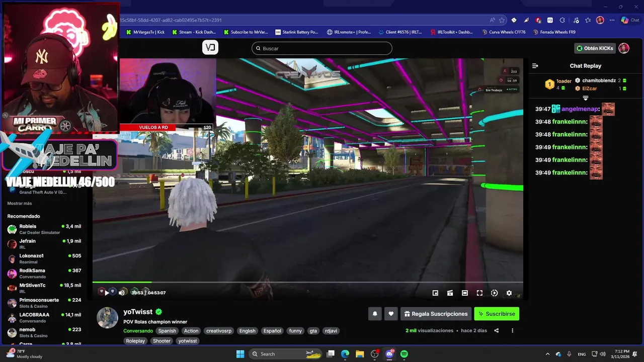Screen dimensions: 644x362
Task: Open Starlink Battery bookmark
Action: point(296,32)
